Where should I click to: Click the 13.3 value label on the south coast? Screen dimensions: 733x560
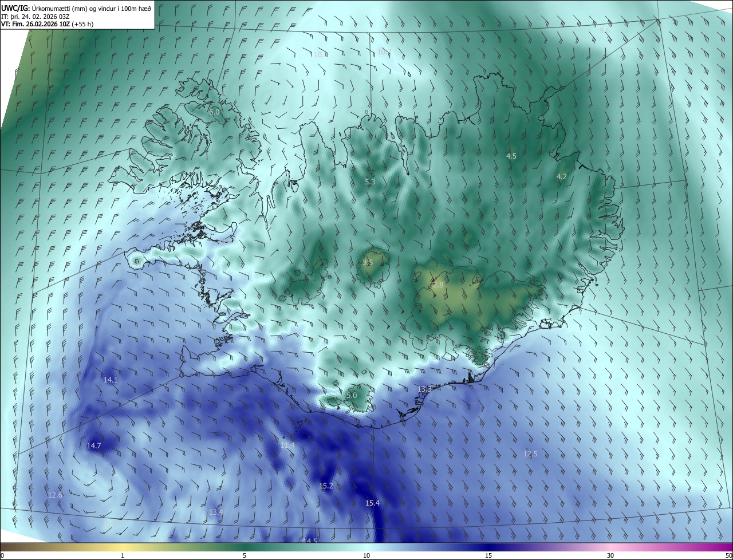click(x=424, y=389)
